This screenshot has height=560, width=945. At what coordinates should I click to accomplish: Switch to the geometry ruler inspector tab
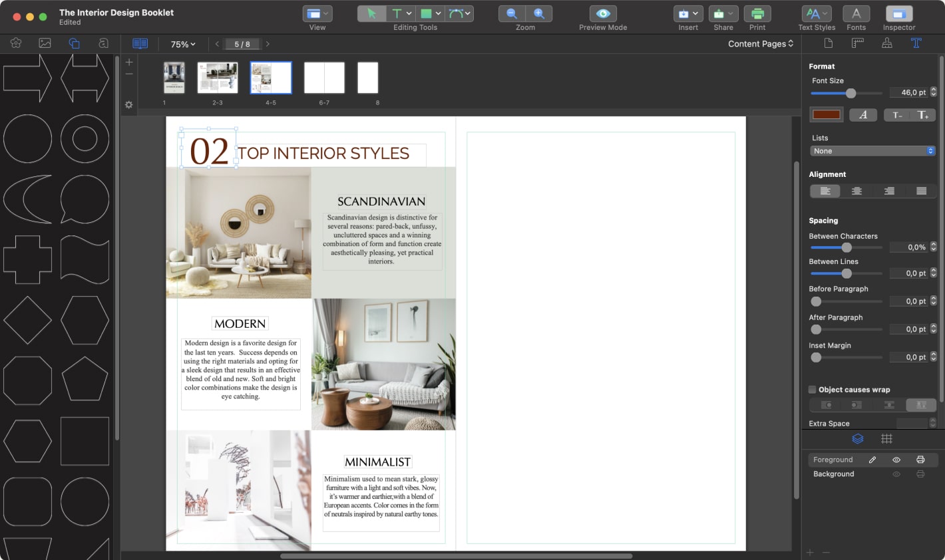(x=857, y=43)
